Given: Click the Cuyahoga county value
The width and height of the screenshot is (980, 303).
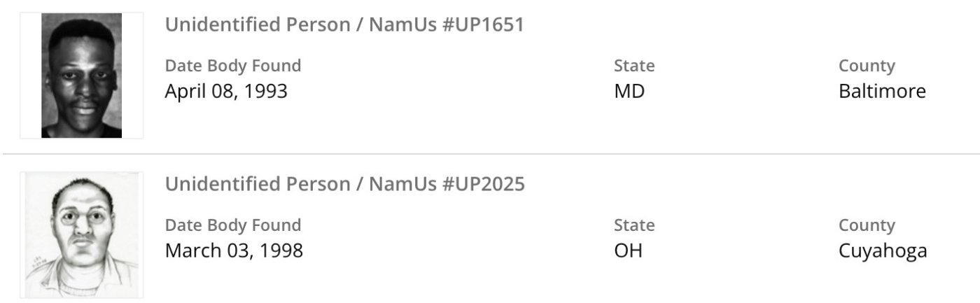Looking at the screenshot, I should point(883,251).
